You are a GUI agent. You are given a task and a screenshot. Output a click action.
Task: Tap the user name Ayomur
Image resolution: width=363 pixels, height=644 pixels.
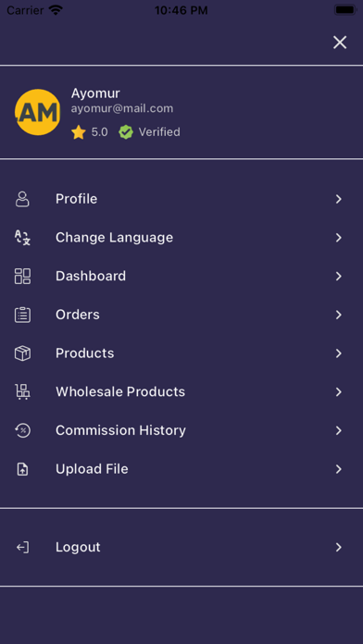coord(95,93)
